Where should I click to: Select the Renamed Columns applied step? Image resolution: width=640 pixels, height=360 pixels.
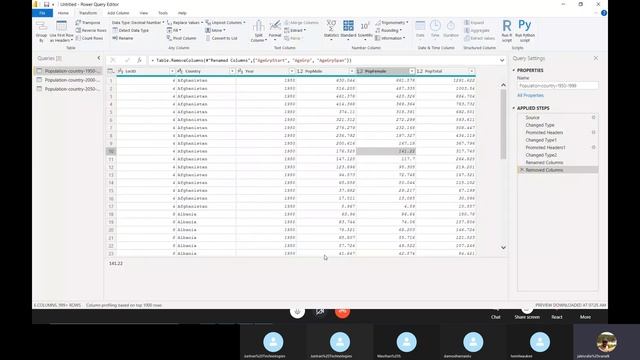point(558,162)
